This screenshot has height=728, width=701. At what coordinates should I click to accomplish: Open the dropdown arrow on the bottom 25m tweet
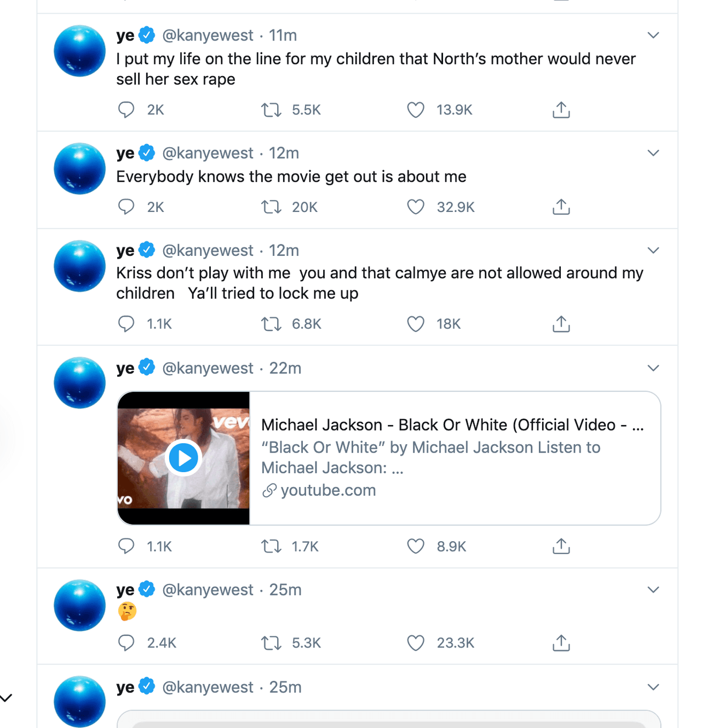[653, 686]
